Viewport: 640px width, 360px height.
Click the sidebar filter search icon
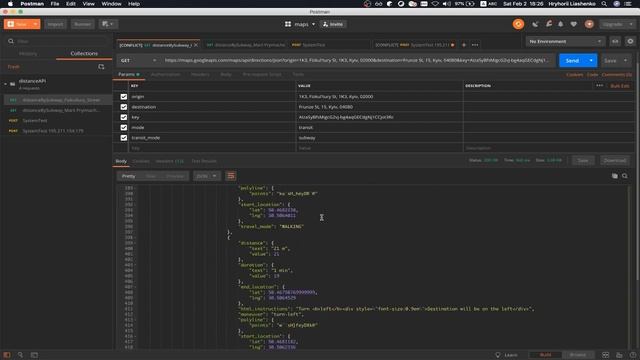[11, 41]
